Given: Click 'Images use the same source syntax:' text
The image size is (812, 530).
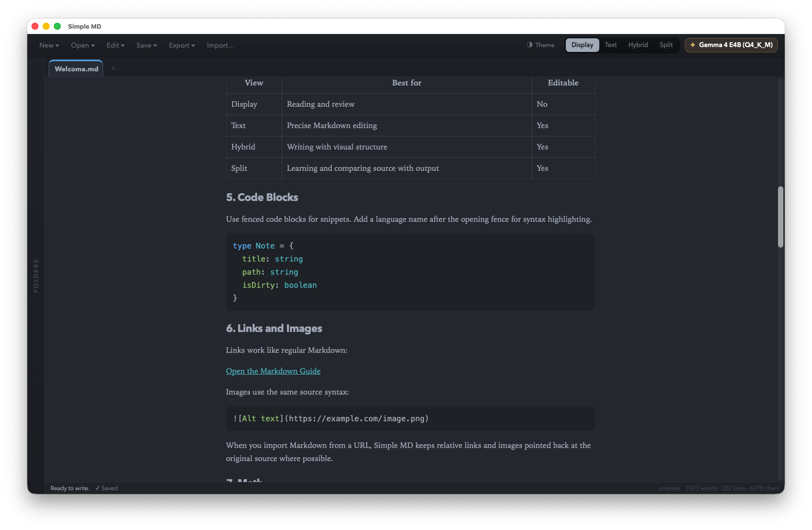Looking at the screenshot, I should coord(288,392).
